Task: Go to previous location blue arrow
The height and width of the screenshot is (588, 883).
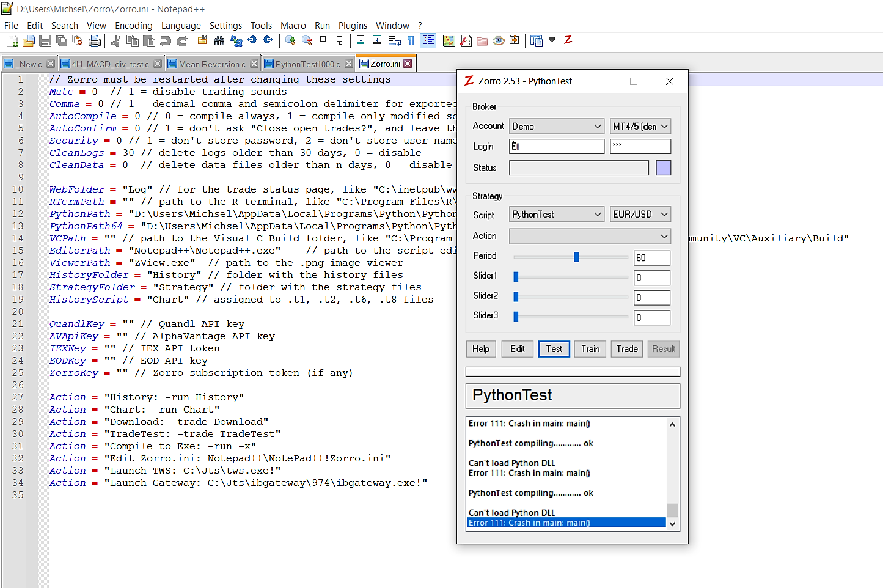Action: pos(252,40)
